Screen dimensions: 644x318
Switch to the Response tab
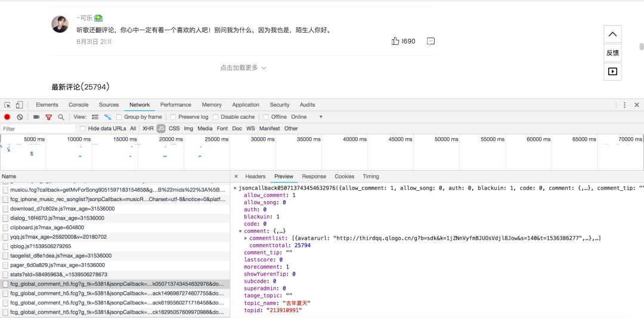(x=314, y=176)
